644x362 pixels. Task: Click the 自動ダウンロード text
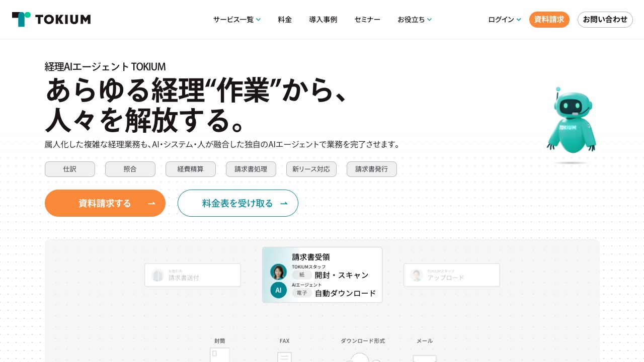[346, 293]
